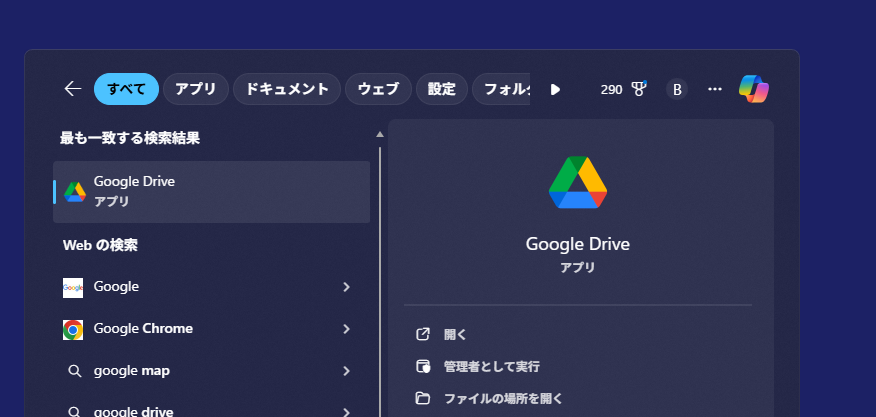Expand the chevron next to Google Chrome
Screen dimensions: 876x417
pyautogui.click(x=346, y=329)
